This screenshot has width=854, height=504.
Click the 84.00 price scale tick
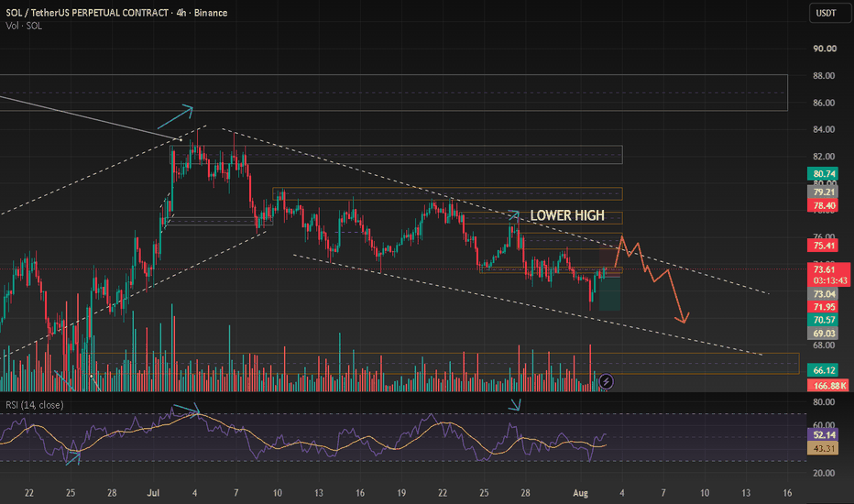824,129
